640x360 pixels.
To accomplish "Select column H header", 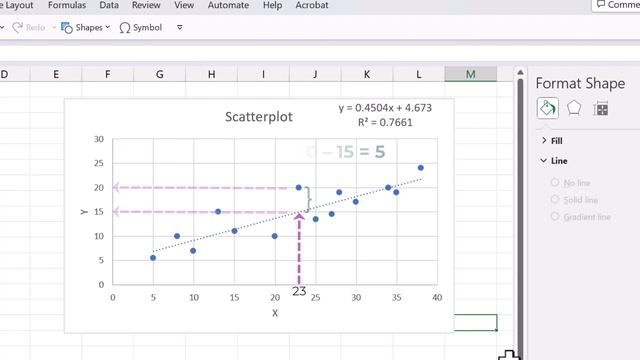I will [x=211, y=74].
